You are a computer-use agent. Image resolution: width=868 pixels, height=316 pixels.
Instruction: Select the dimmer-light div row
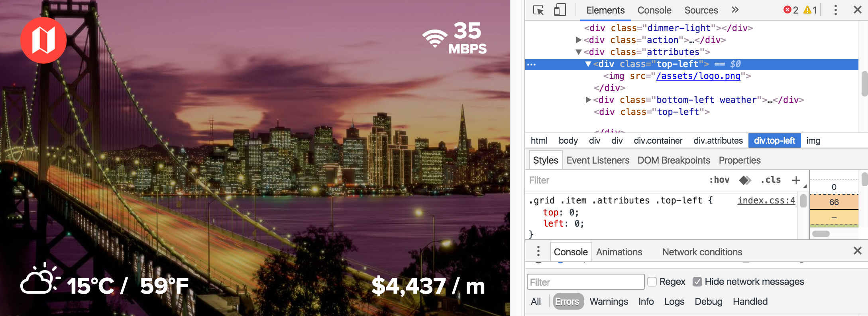point(668,28)
